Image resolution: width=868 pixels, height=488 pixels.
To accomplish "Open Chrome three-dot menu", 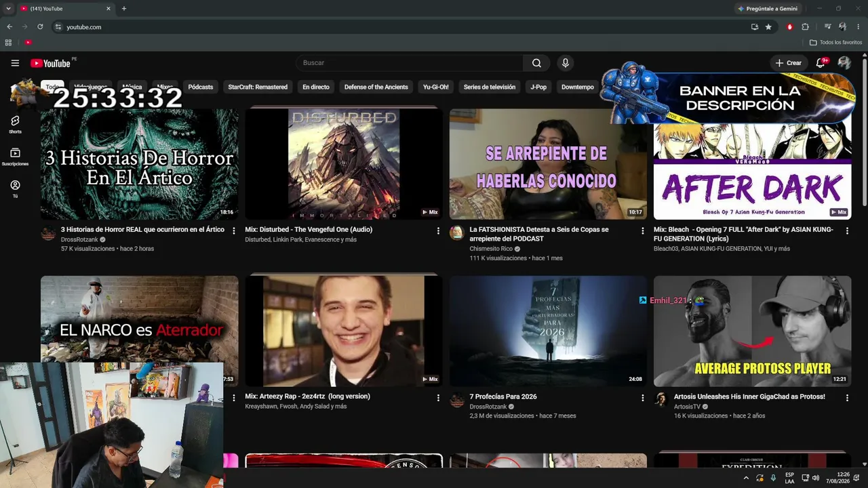I will click(859, 27).
